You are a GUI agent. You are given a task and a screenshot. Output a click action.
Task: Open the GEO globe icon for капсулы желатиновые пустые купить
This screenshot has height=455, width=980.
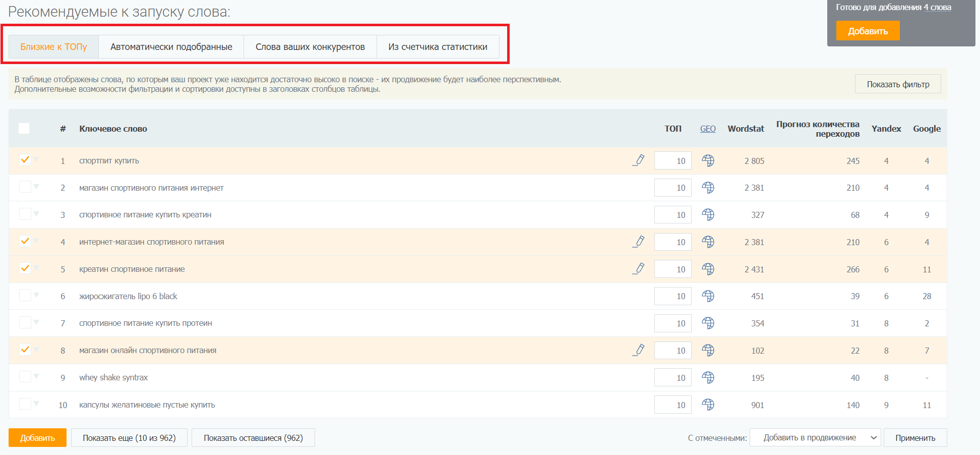708,405
